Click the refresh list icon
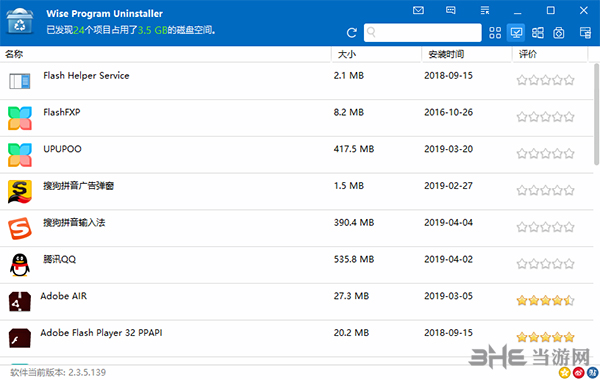 click(351, 33)
